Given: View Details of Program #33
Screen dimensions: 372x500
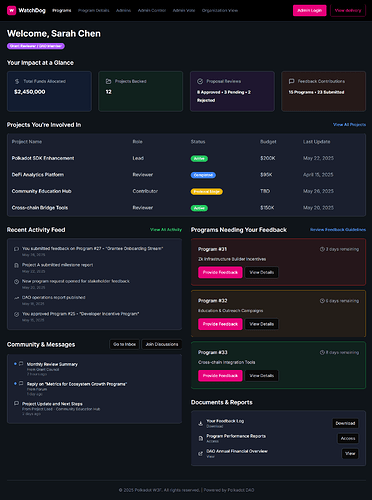Looking at the screenshot, I should tap(262, 376).
